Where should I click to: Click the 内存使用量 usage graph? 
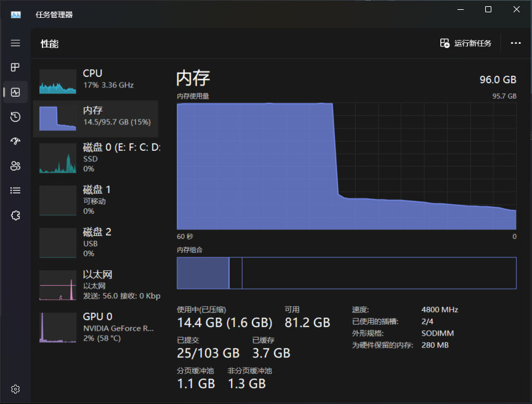coord(346,166)
